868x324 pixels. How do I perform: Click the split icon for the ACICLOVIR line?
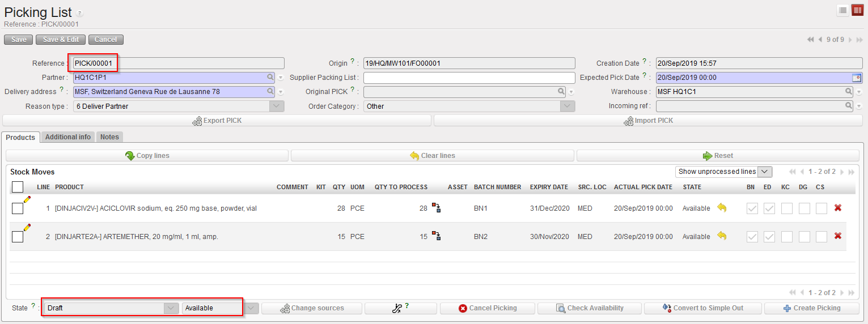(x=436, y=208)
